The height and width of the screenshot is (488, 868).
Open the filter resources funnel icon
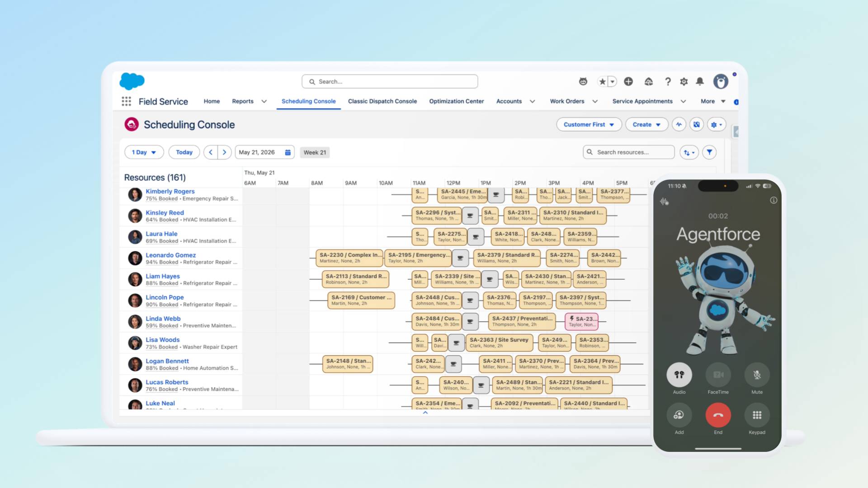coord(709,152)
